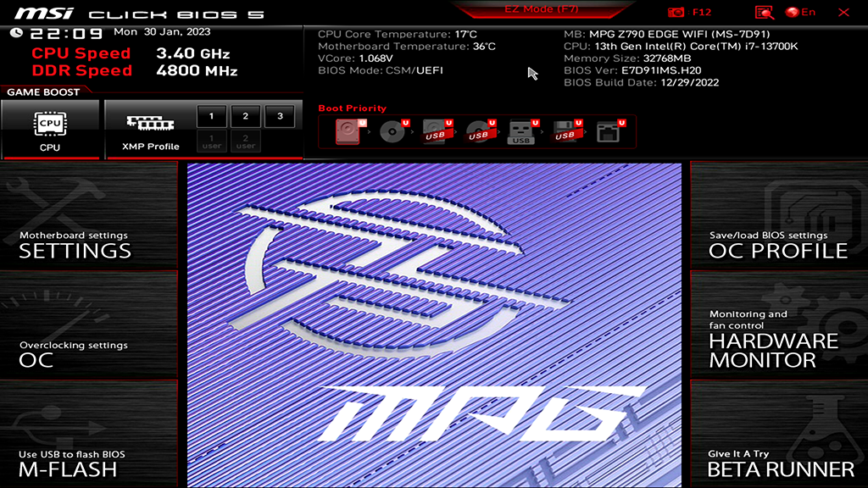Viewport: 868px width, 488px height.
Task: Click the BIOS Ver E7D91IMS.H20 line
Action: pyautogui.click(x=632, y=70)
